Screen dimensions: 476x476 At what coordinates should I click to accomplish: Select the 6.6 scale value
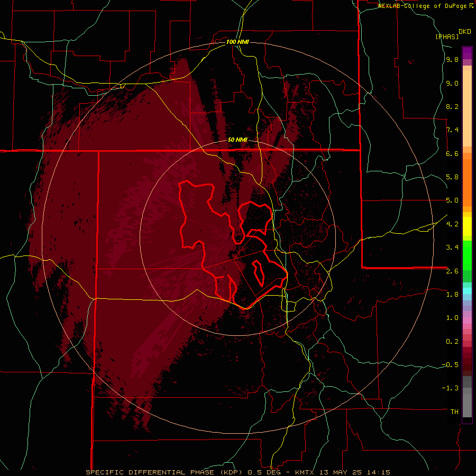point(452,153)
